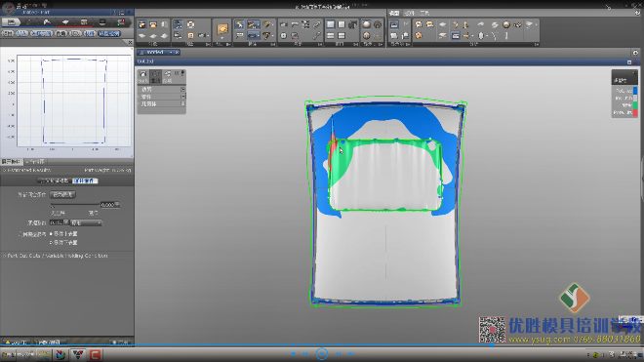Select the single-pane viewport layout icon
The height and width of the screenshot is (362, 644).
(330, 24)
